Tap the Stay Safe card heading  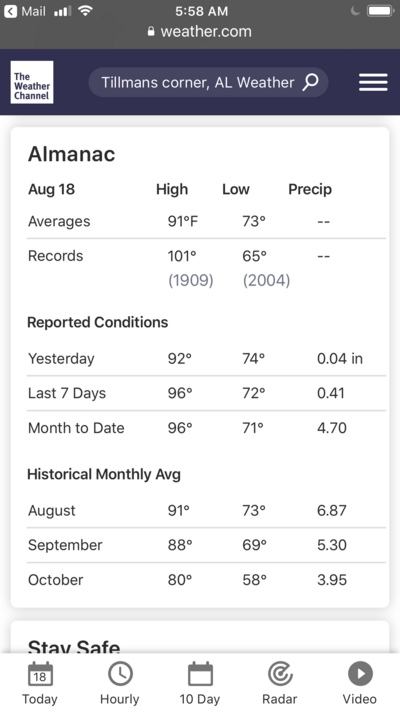(x=74, y=647)
